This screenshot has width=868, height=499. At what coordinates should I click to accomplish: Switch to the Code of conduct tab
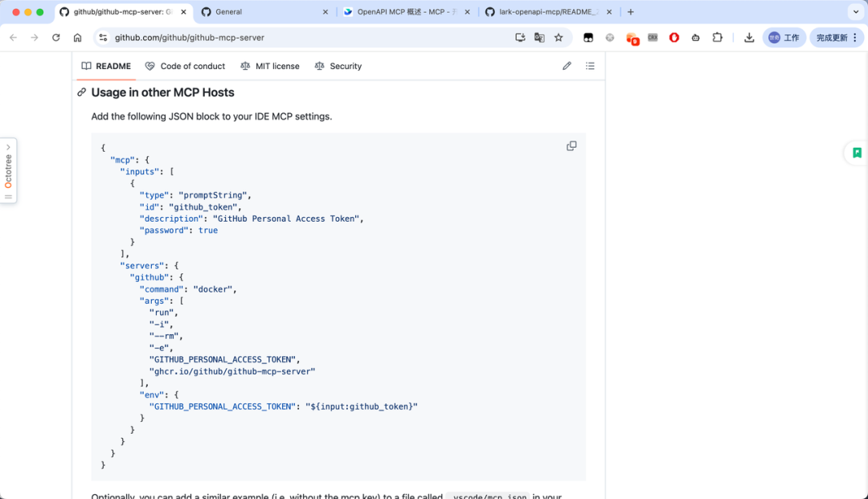[185, 66]
